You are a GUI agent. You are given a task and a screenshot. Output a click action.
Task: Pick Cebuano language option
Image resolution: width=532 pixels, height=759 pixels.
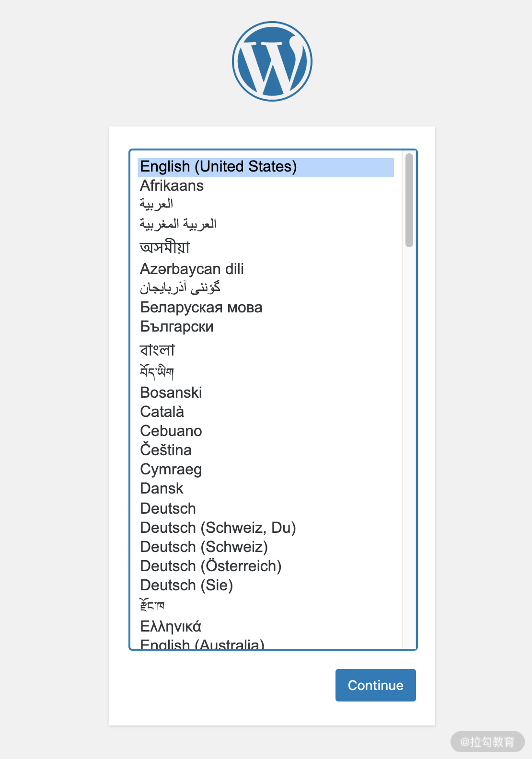[171, 431]
